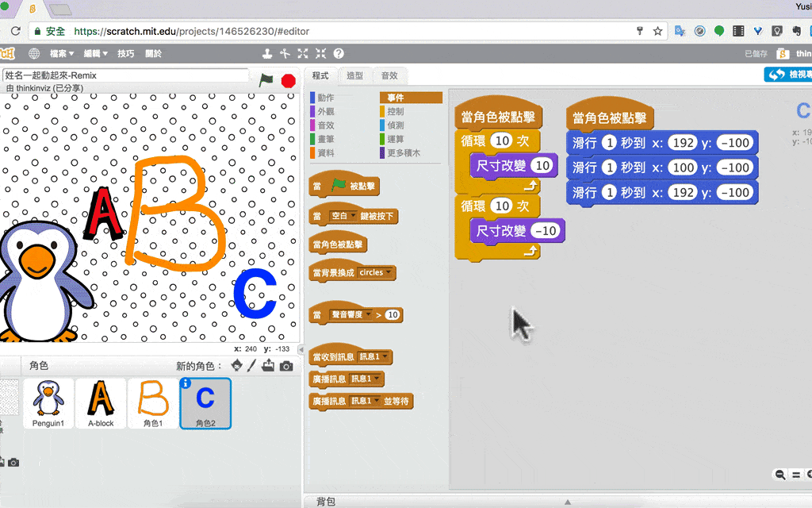Select the Shrink sprite tool
This screenshot has height=508, width=812.
pyautogui.click(x=320, y=53)
